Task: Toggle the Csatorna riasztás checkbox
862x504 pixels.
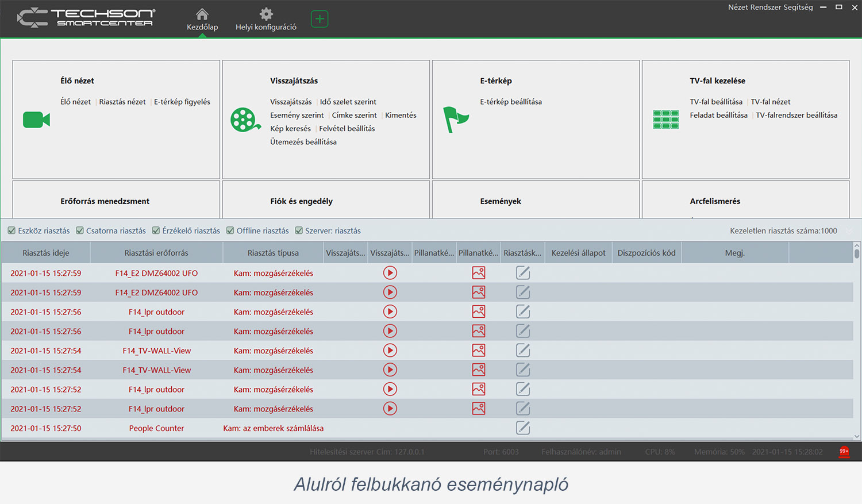Action: click(80, 231)
